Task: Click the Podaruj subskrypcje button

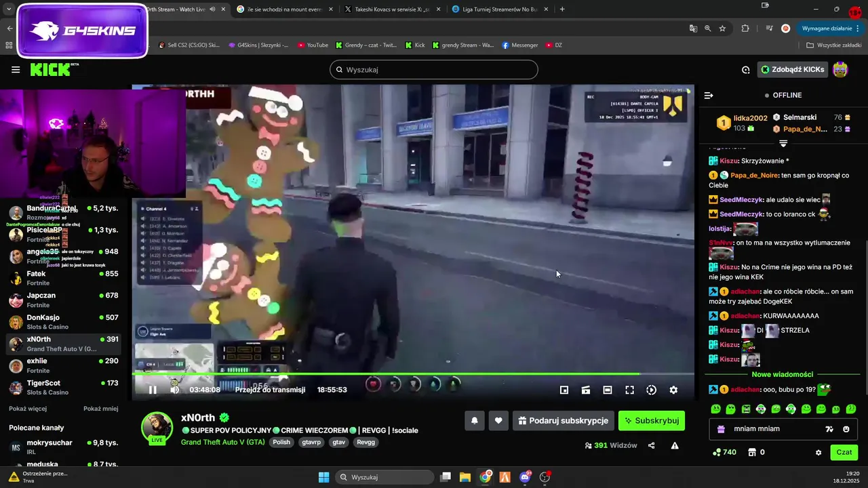Action: click(x=564, y=421)
